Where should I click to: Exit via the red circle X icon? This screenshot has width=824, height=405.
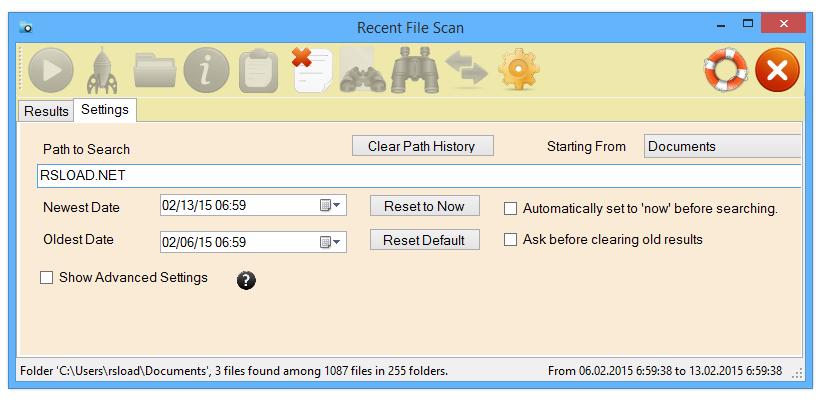pyautogui.click(x=777, y=70)
